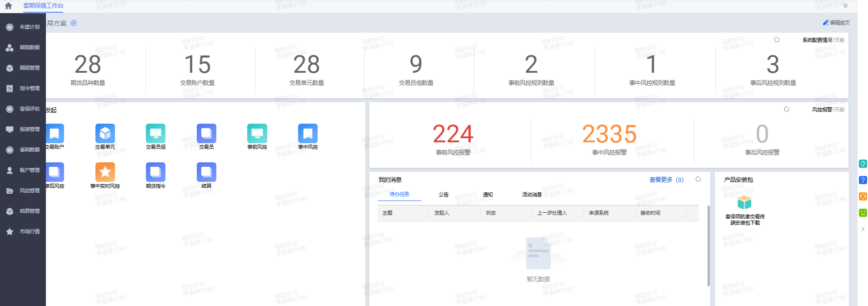Viewport: 868px width, 306px height.
Task: Select the 公告 tab
Action: pos(444,195)
